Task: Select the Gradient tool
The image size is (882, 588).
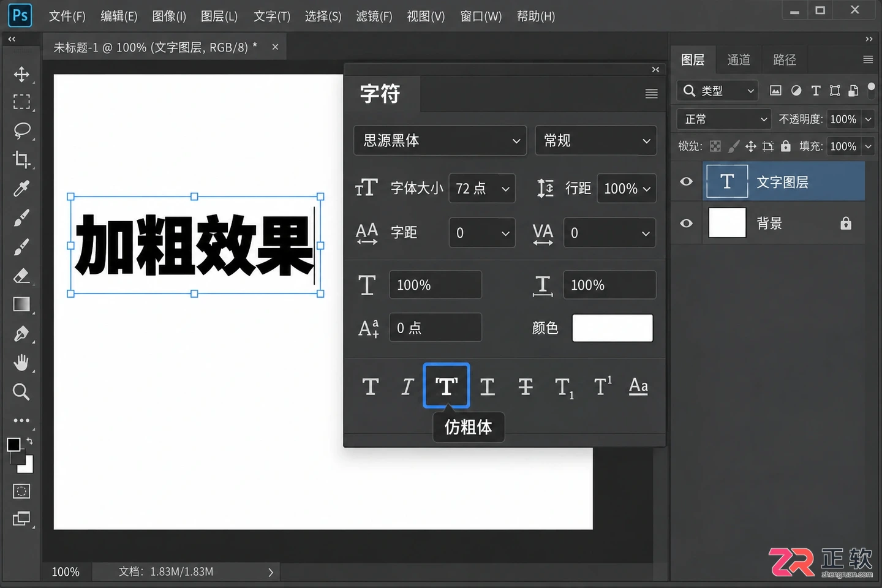Action: pos(21,304)
